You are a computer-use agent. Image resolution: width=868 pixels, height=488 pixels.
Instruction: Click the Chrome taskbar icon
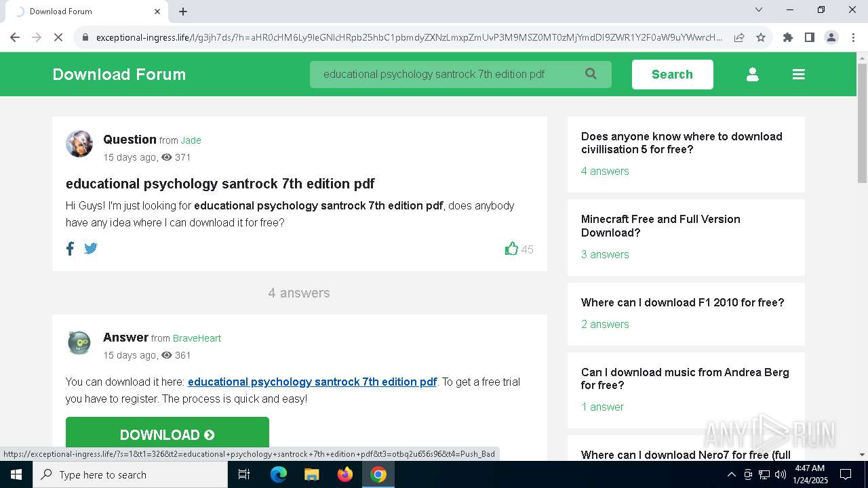(x=378, y=474)
